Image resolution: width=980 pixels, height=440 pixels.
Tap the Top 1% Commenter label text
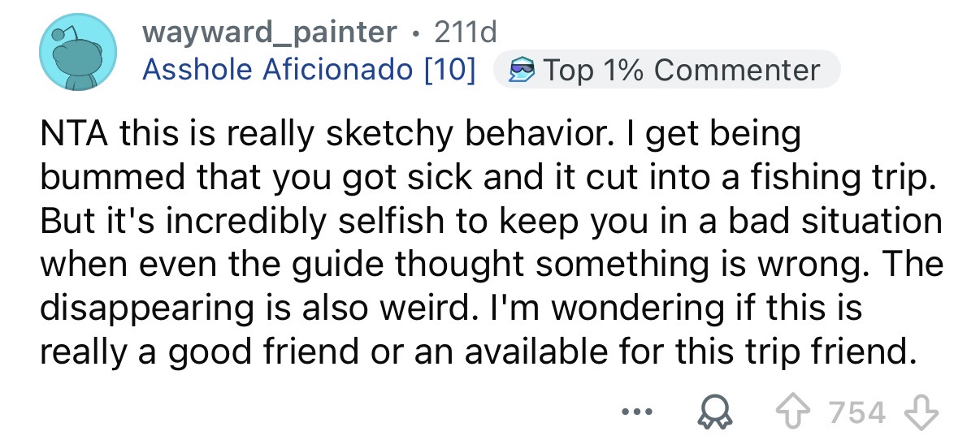(x=680, y=70)
